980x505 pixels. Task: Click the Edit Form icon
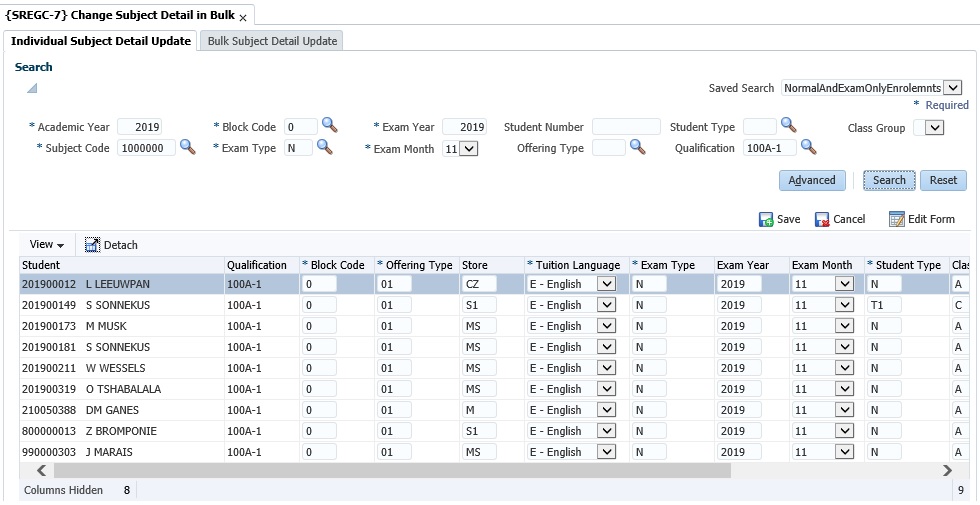pyautogui.click(x=896, y=219)
